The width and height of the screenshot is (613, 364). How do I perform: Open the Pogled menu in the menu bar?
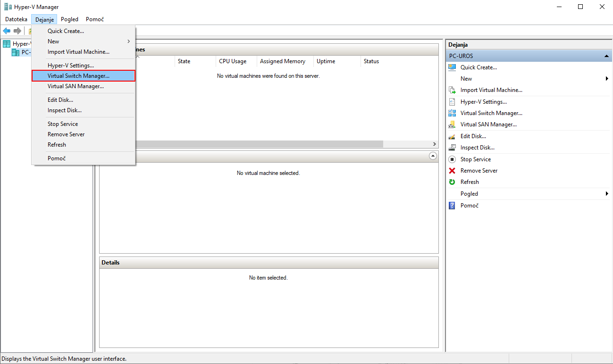point(69,19)
